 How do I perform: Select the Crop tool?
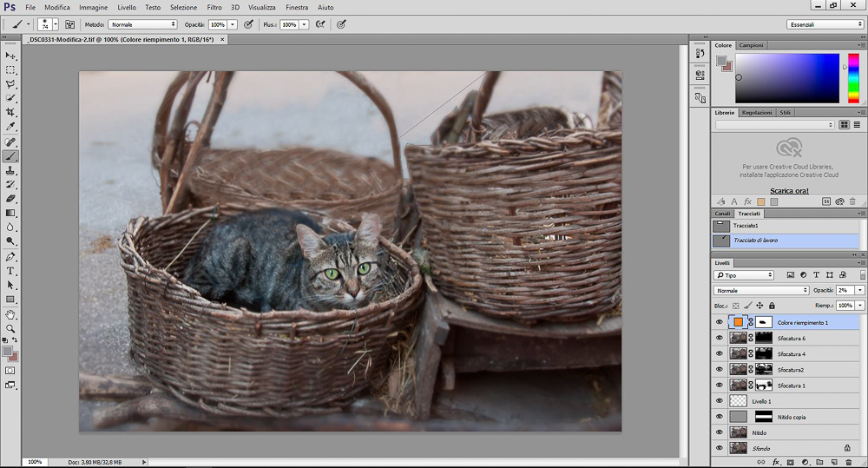pyautogui.click(x=10, y=112)
